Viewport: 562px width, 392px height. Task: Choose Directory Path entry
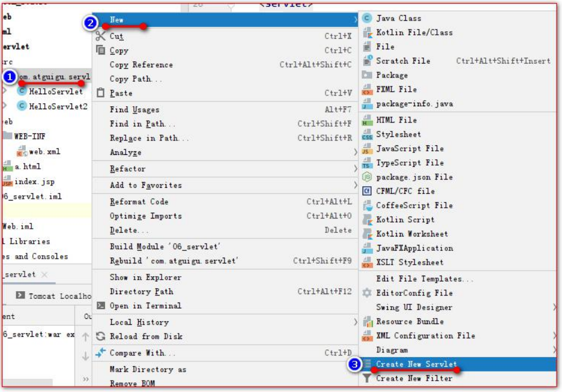pos(225,291)
